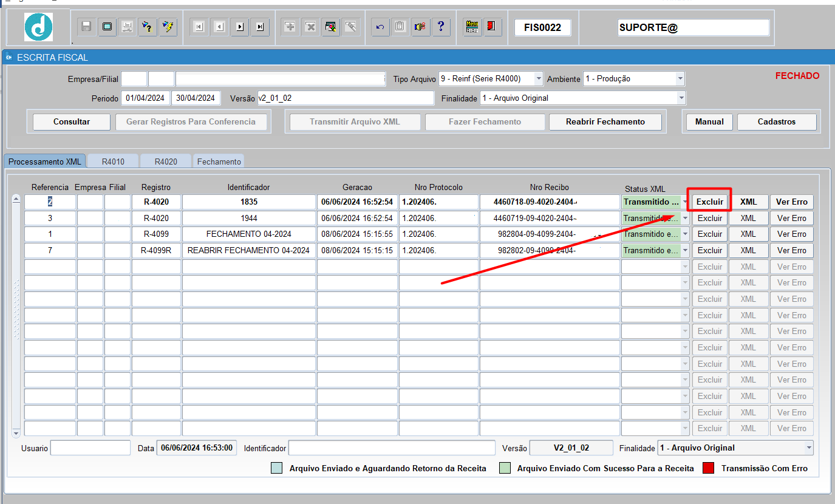The width and height of the screenshot is (835, 504).
Task: Click the table scrollbar down arrow
Action: coord(16,432)
